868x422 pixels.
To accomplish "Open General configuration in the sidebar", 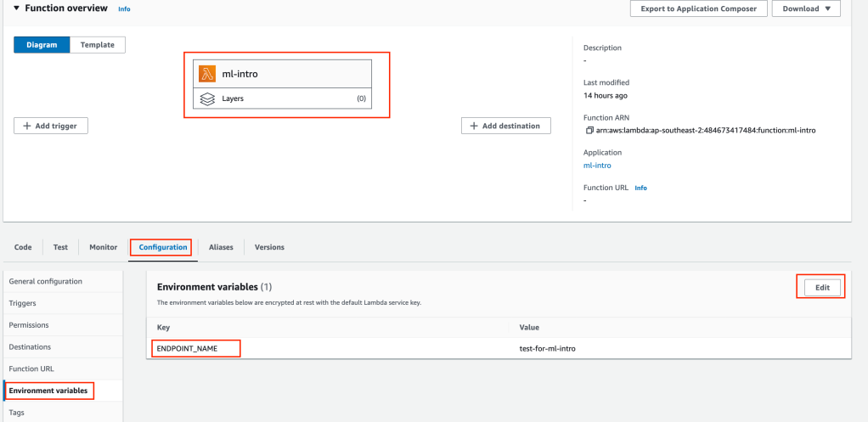I will (46, 281).
